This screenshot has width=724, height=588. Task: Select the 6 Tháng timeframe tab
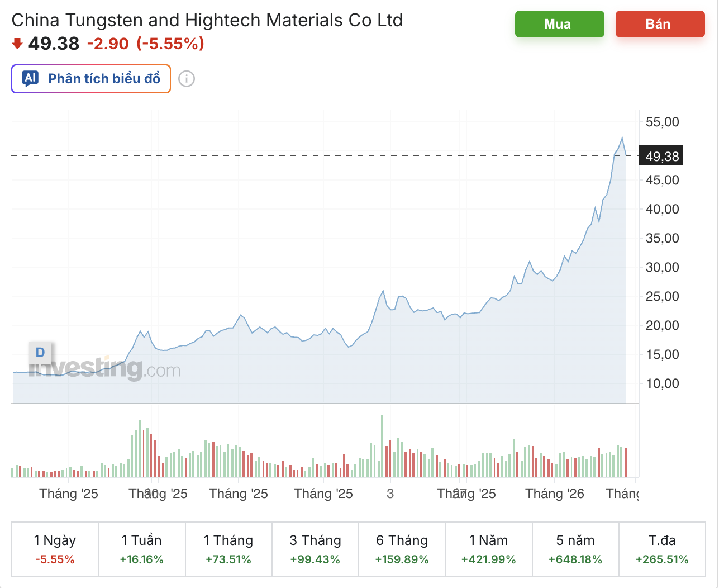402,549
